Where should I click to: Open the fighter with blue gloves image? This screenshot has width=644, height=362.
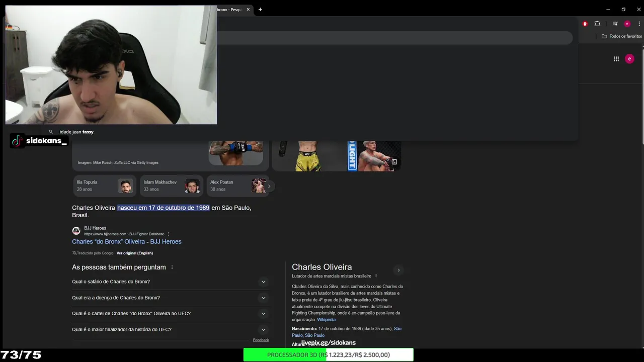[236, 153]
